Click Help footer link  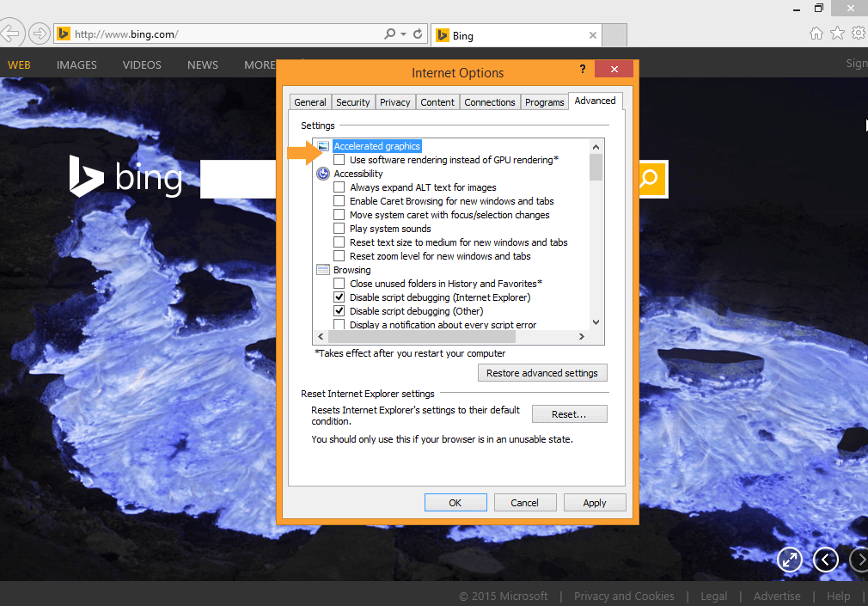pyautogui.click(x=838, y=596)
